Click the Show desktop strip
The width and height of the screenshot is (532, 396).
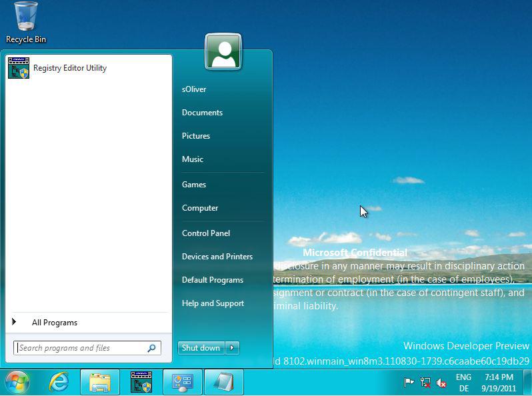tap(527, 383)
